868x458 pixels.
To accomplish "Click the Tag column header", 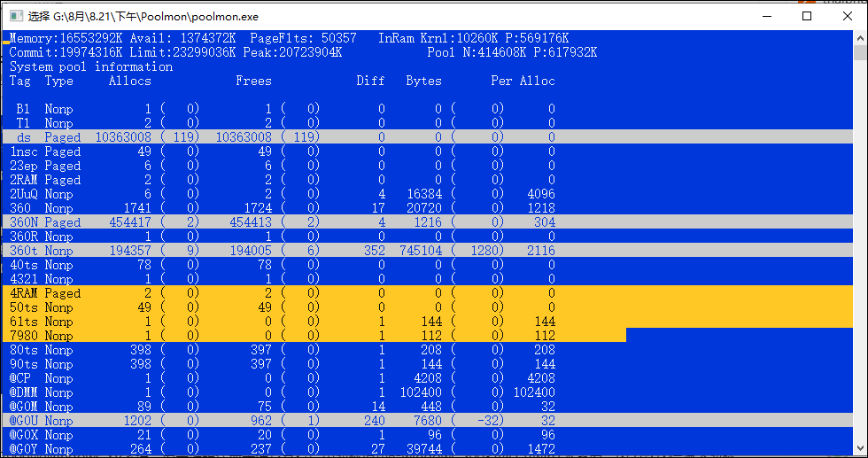I will [x=19, y=81].
